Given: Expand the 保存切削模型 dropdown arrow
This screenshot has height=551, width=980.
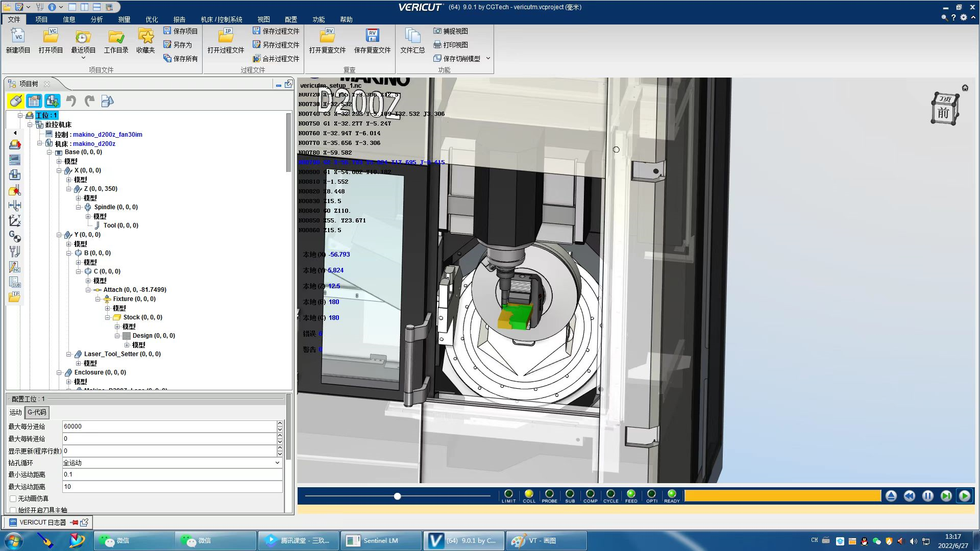Looking at the screenshot, I should coord(488,59).
